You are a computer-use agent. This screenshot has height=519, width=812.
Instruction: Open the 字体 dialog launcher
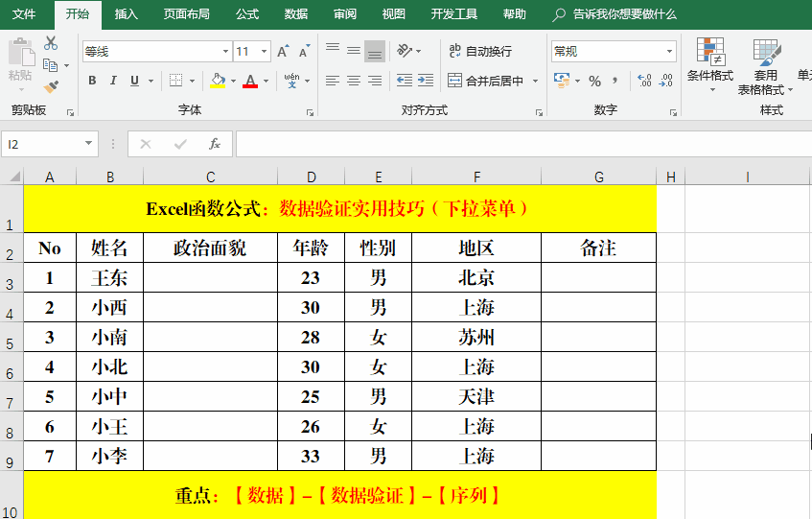310,112
